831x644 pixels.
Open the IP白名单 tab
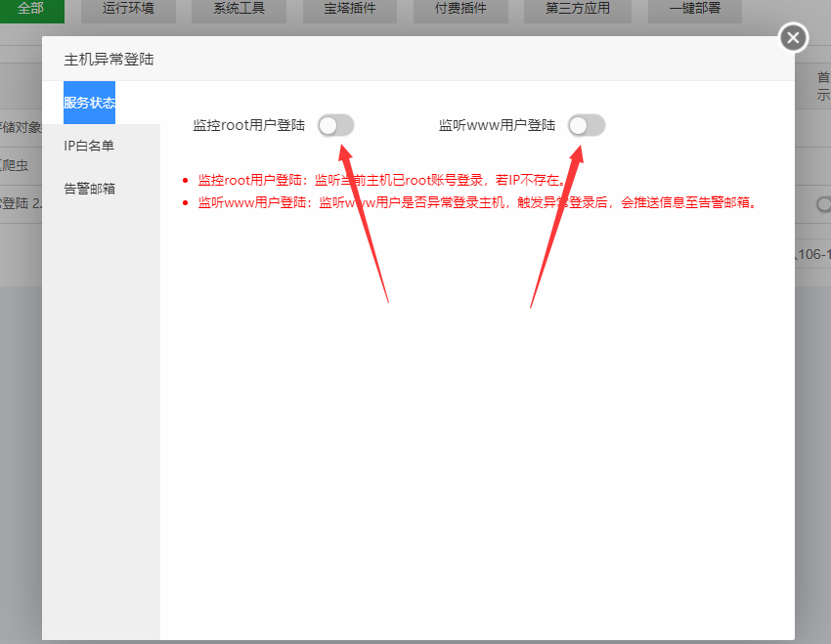(x=89, y=146)
